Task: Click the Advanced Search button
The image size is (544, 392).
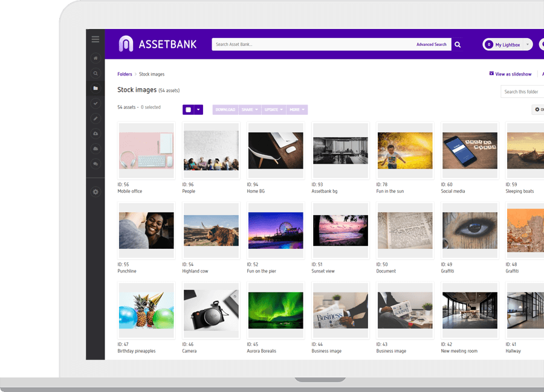Action: pos(431,44)
